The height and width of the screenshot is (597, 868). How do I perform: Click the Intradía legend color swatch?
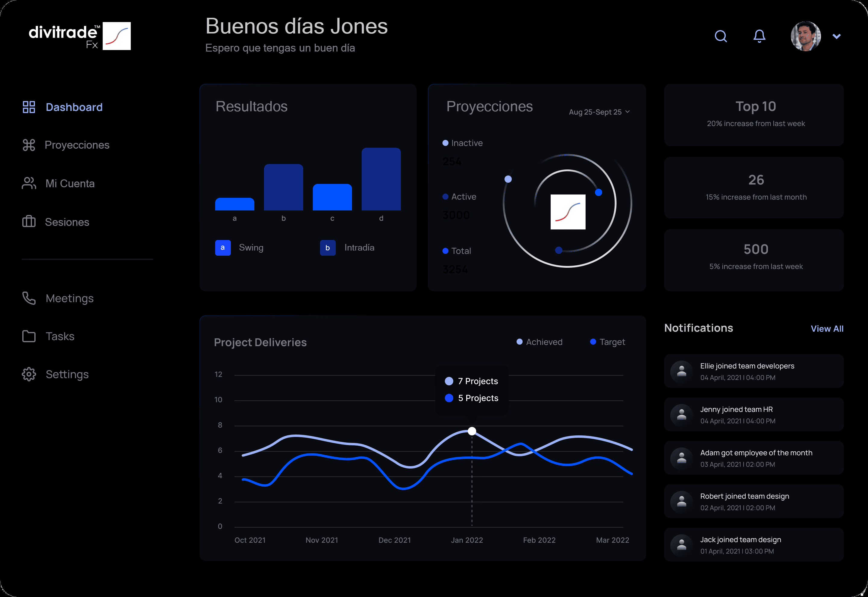point(328,248)
